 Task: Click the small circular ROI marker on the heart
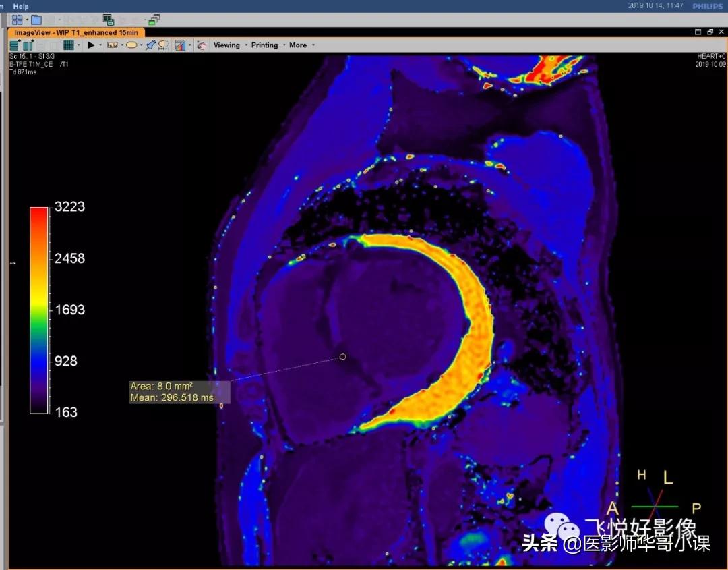pyautogui.click(x=342, y=356)
